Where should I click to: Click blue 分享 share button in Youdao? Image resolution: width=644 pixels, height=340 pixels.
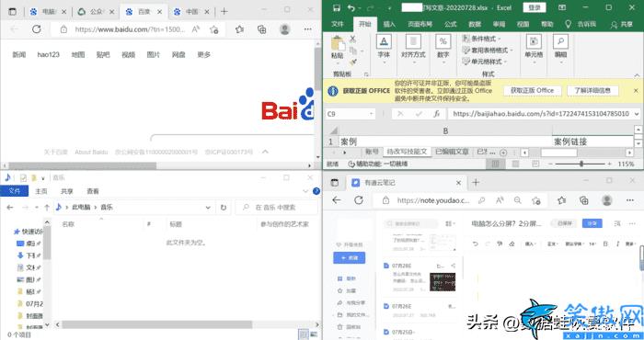592,223
